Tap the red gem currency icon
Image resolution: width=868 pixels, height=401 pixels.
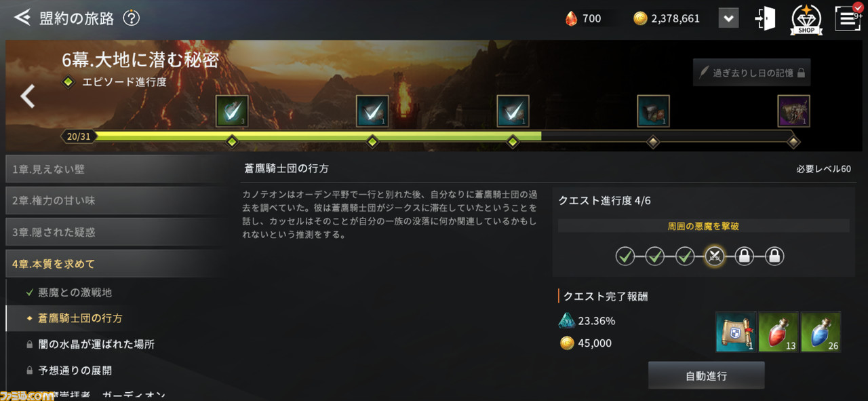(x=571, y=19)
